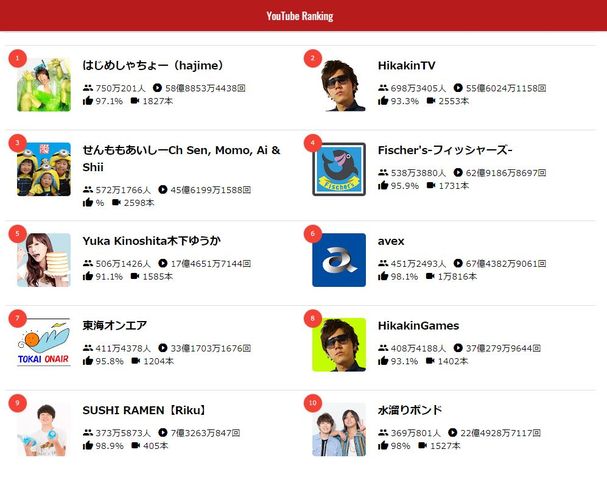Click the subscriber icon next to 411万4378人
Image resolution: width=607 pixels, height=480 pixels.
(88, 348)
